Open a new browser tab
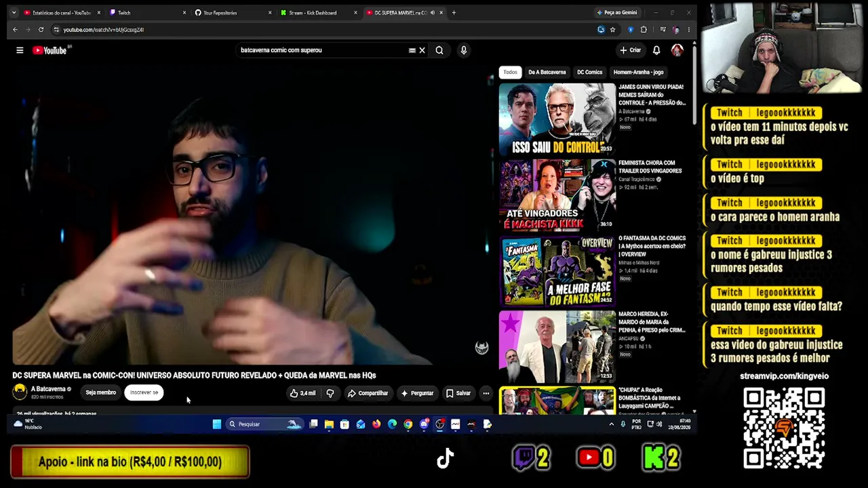The image size is (868, 488). [x=454, y=13]
